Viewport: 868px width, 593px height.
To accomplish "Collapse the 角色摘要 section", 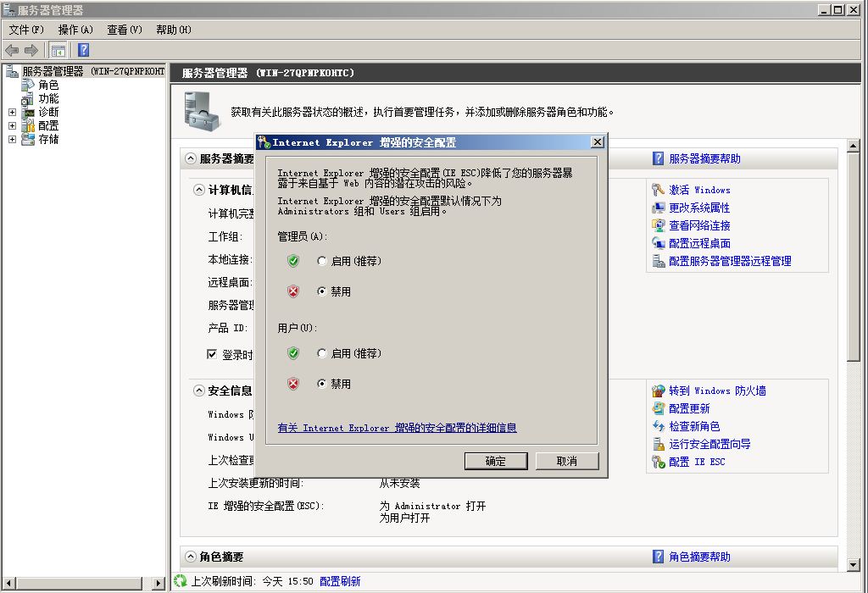I will (x=191, y=557).
